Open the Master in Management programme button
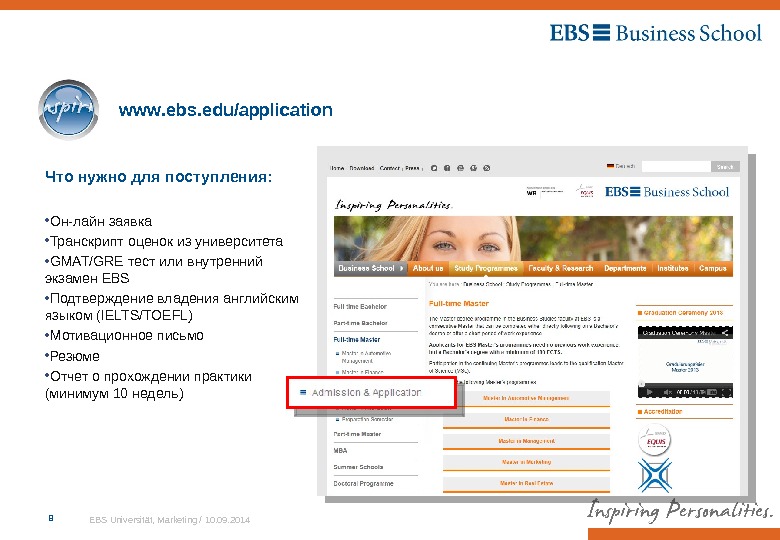780x540 pixels. (526, 441)
